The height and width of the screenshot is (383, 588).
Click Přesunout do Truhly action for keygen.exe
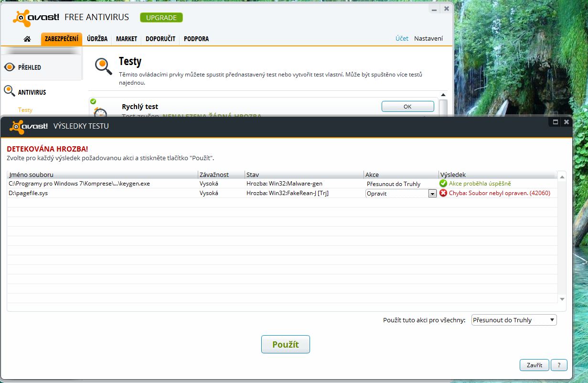pos(394,184)
